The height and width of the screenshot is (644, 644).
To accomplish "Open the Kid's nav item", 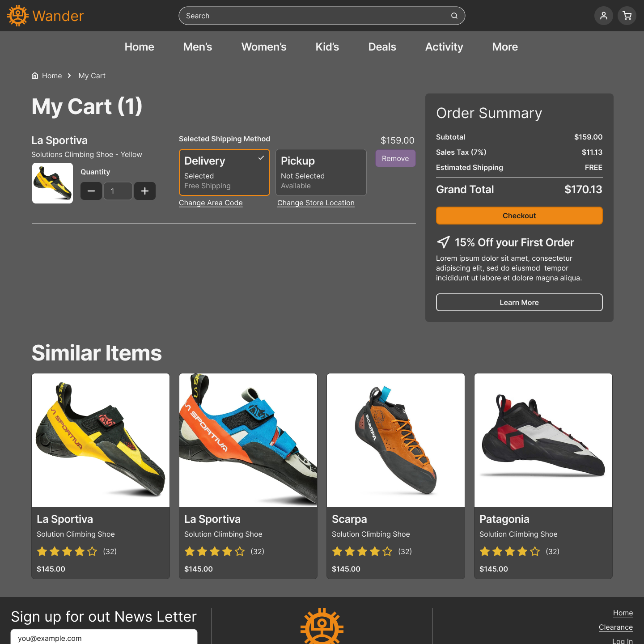I will point(327,47).
